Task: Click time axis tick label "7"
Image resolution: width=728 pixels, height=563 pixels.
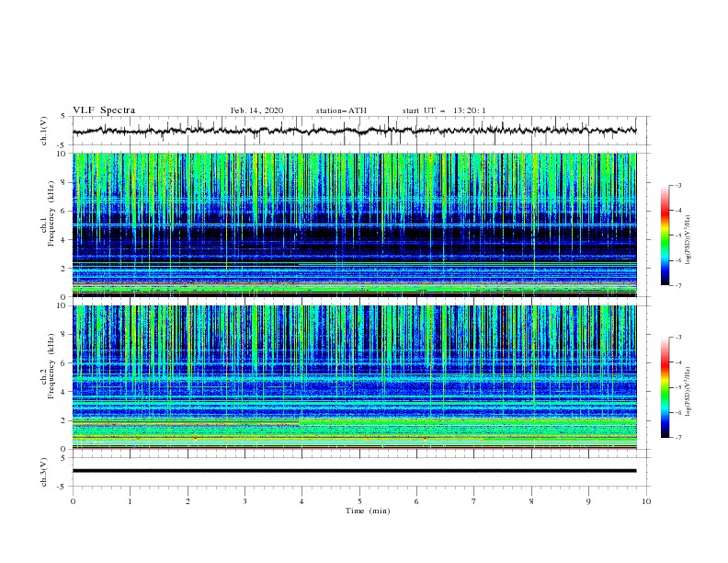Action: pos(474,501)
